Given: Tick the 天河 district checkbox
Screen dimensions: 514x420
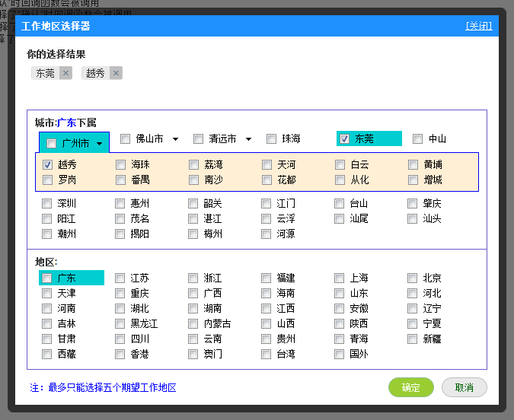Looking at the screenshot, I should click(x=267, y=164).
